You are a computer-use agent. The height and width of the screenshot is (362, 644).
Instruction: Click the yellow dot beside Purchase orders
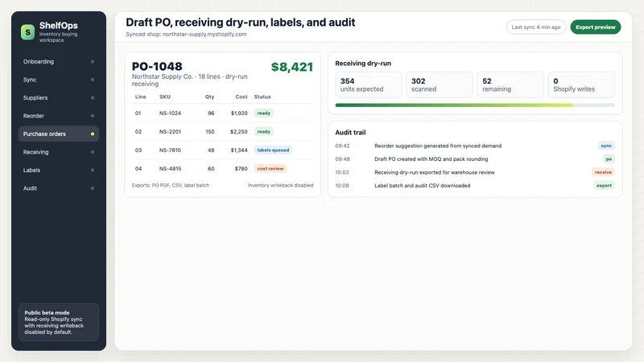point(93,134)
